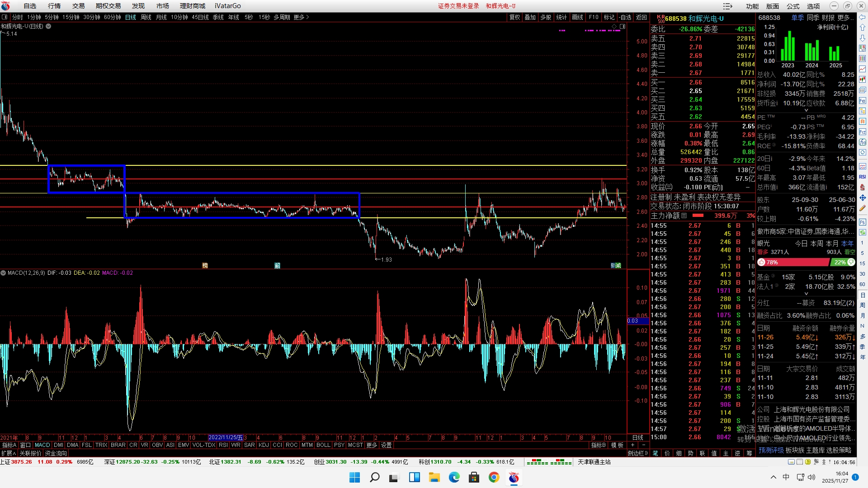Open the 公式 menu
Viewport: 868px width, 488px height.
pyautogui.click(x=793, y=6)
